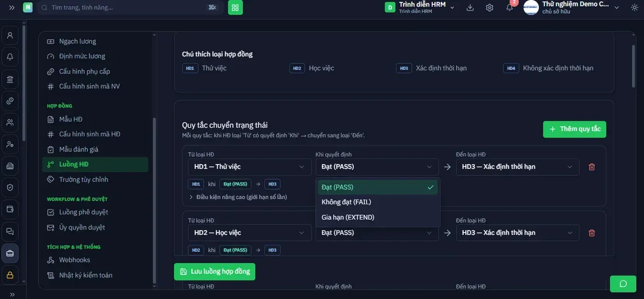Open first rule's 'Đến loại HĐ' dropdown
The height and width of the screenshot is (299, 644).
point(518,167)
